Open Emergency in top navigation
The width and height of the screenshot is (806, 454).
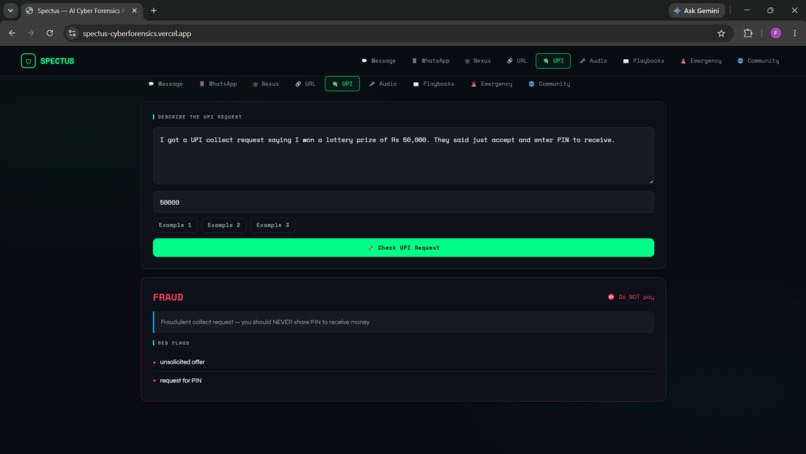pos(701,61)
